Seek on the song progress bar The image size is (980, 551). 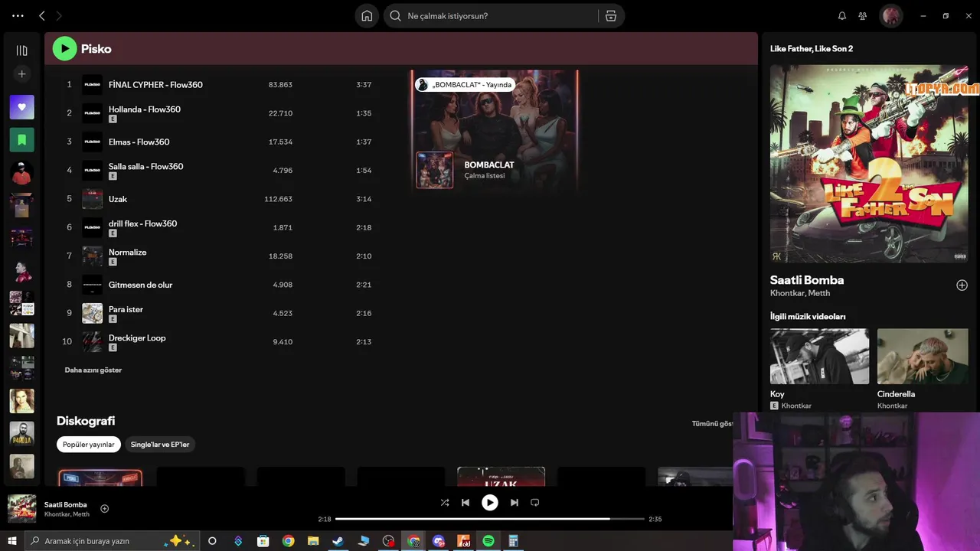coord(490,519)
